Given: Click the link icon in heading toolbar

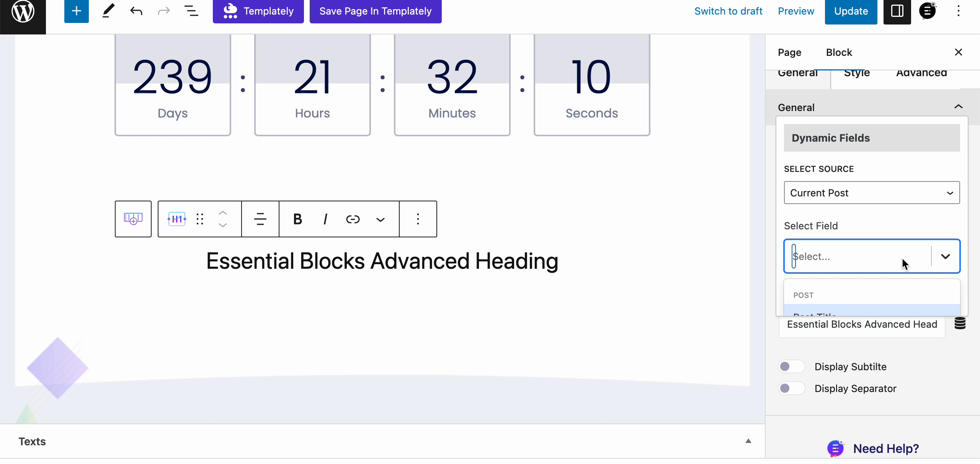Looking at the screenshot, I should click(x=353, y=219).
